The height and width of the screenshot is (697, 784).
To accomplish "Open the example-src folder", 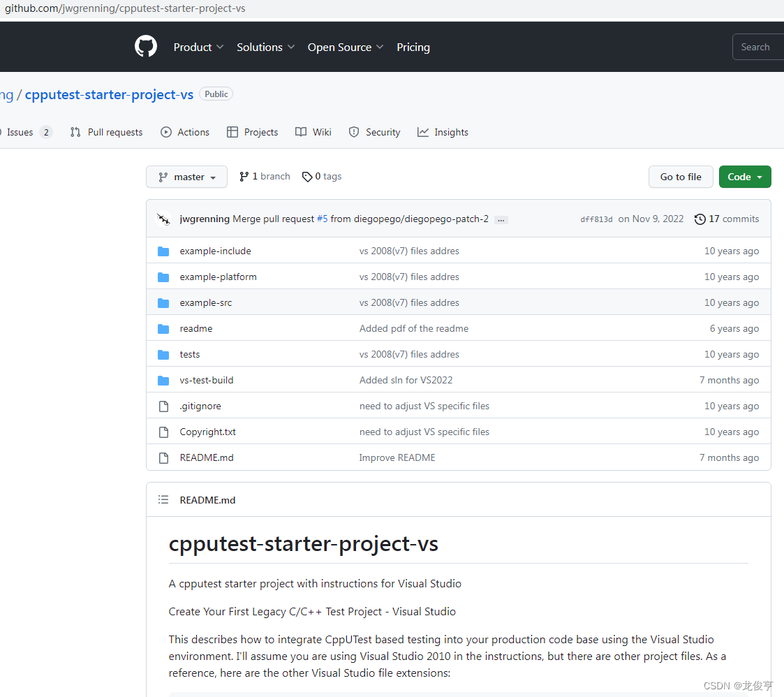I will point(206,302).
